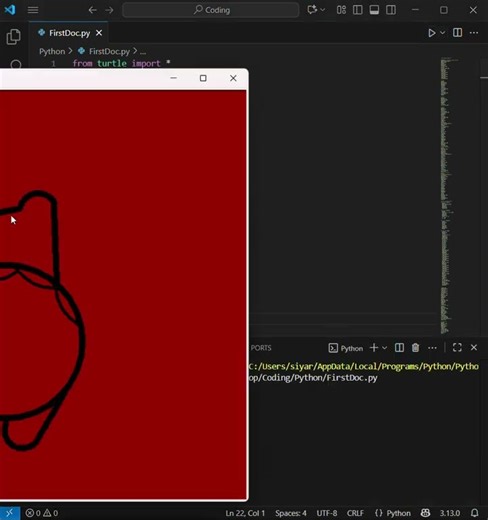Open the terminal panel More Actions menu
488x520 pixels.
[x=432, y=348]
